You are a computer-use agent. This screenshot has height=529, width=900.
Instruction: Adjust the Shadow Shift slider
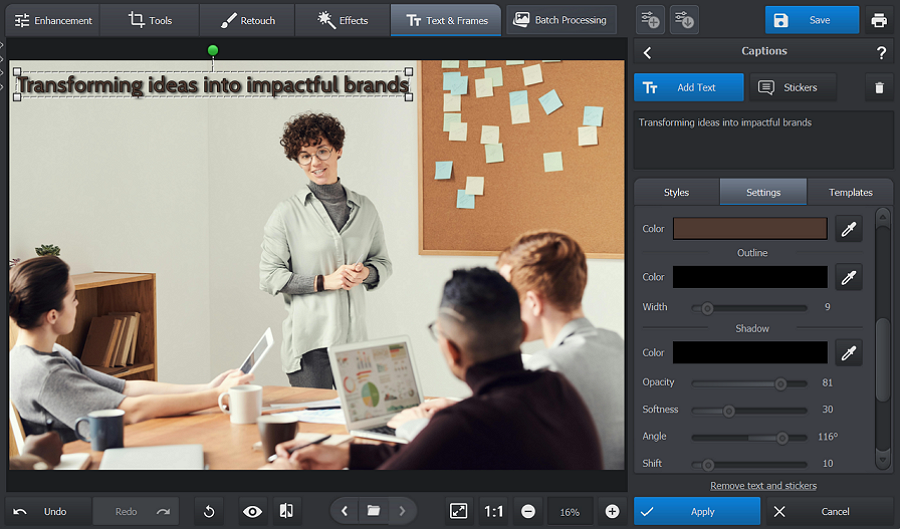(749, 464)
